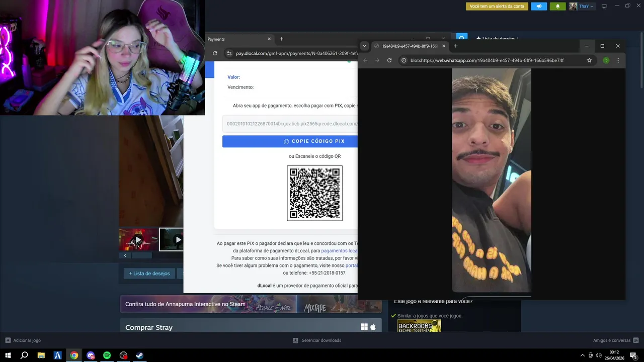Show hidden system tray icons

(583, 355)
